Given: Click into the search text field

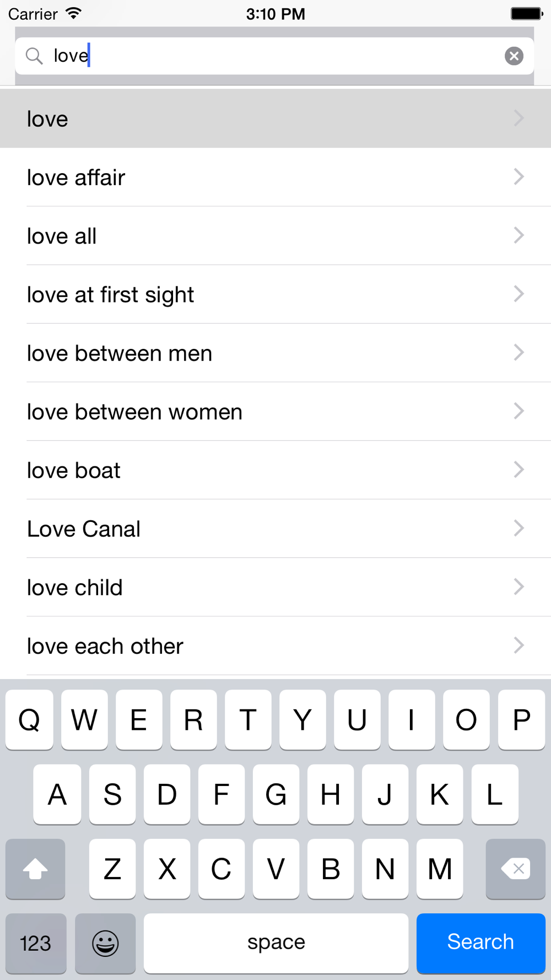Looking at the screenshot, I should pos(275,56).
